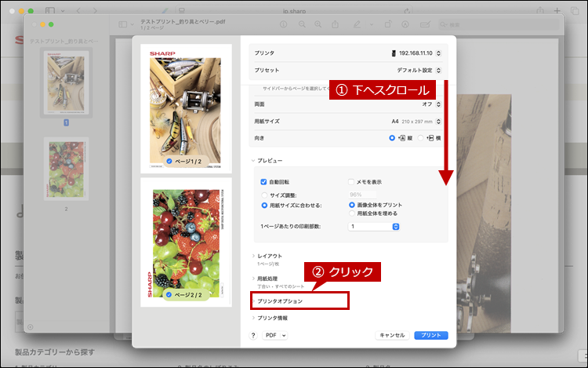Uncheck the 自動回転 checkbox
The height and width of the screenshot is (368, 588).
[x=264, y=181]
